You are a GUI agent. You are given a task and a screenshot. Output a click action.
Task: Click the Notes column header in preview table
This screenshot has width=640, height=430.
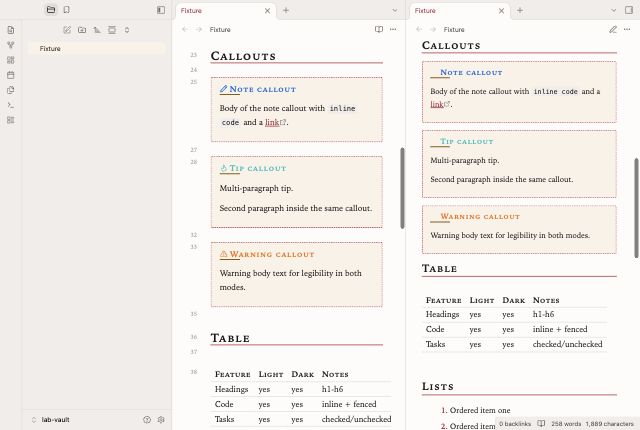546,300
